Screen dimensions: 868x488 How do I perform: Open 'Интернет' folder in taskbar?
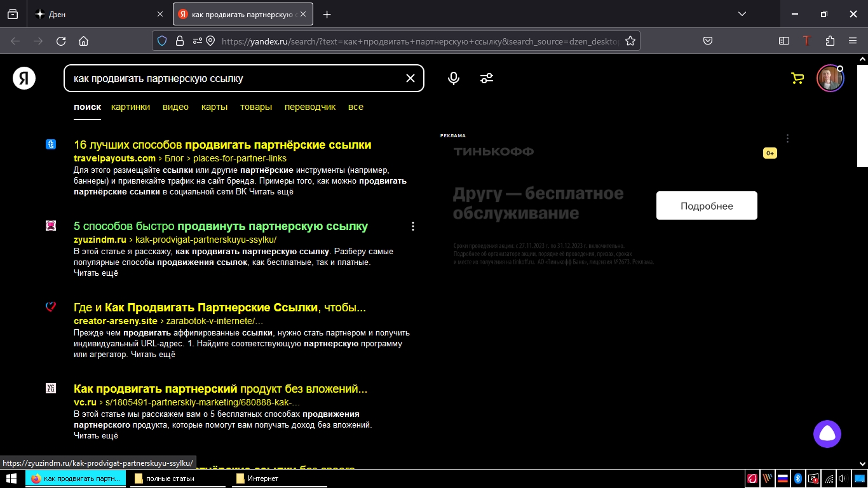coord(280,478)
